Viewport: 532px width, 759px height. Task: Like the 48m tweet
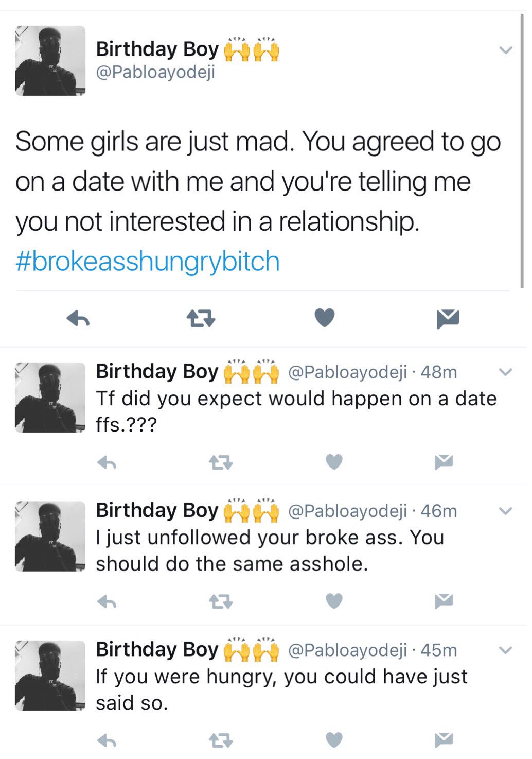[334, 462]
